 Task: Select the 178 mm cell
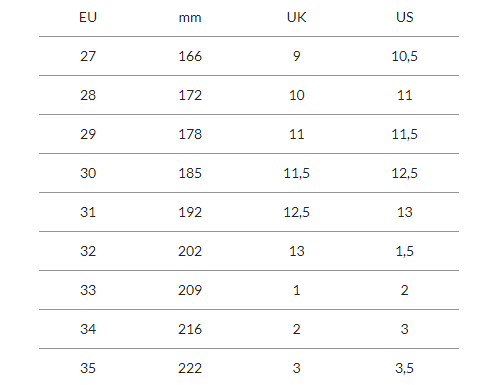(x=190, y=134)
